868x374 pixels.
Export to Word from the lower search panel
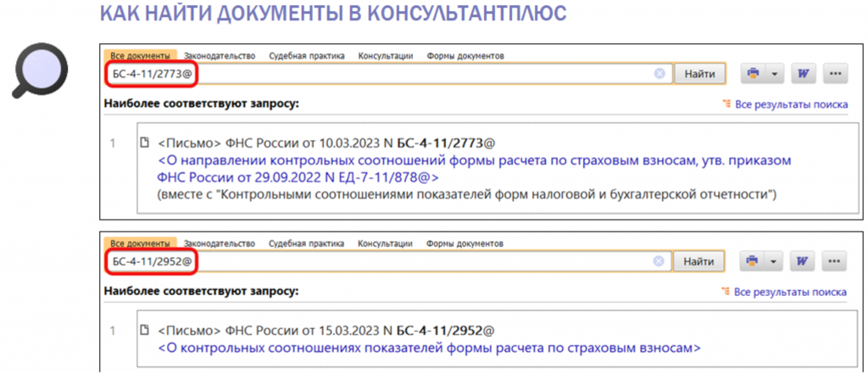pyautogui.click(x=802, y=261)
